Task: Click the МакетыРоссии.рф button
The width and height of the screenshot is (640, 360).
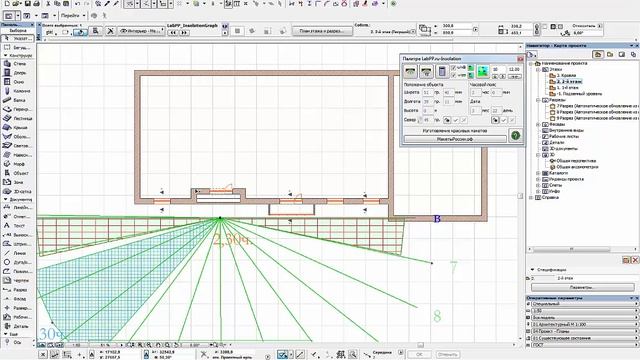Action: (x=455, y=139)
